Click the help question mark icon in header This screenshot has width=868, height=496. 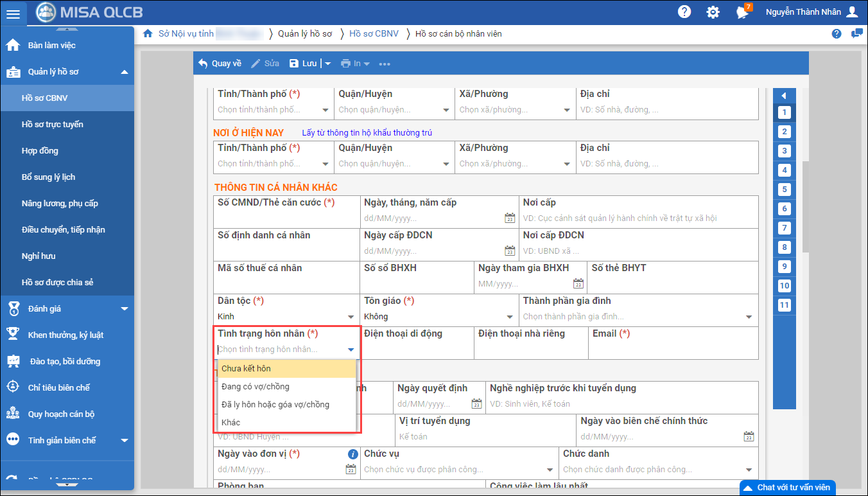684,12
